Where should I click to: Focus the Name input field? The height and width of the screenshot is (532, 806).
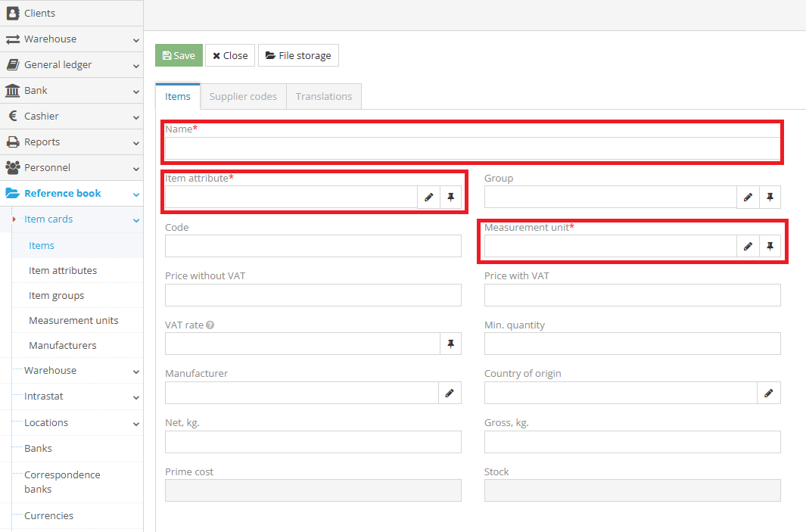pyautogui.click(x=472, y=149)
